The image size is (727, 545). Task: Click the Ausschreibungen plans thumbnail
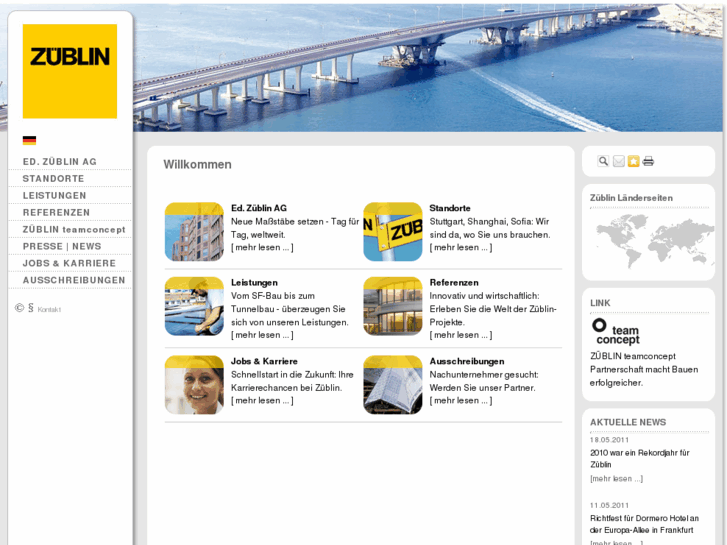[393, 385]
